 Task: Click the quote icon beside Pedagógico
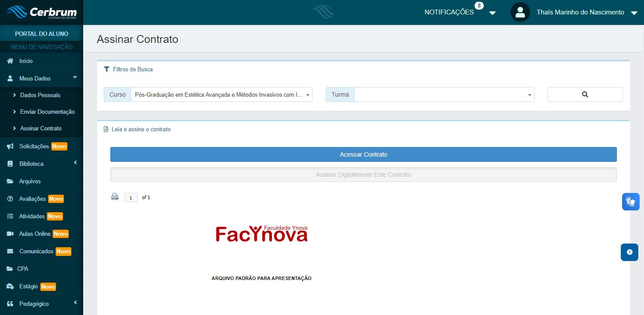point(10,304)
